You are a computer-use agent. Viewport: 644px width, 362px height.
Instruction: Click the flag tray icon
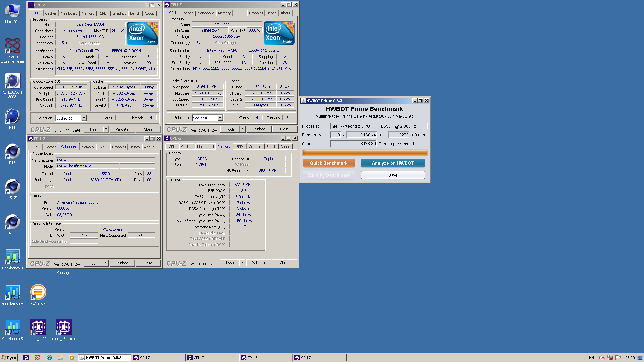pyautogui.click(x=618, y=358)
